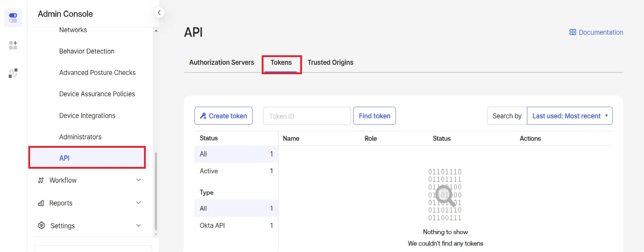Click the Create token button

tap(224, 116)
